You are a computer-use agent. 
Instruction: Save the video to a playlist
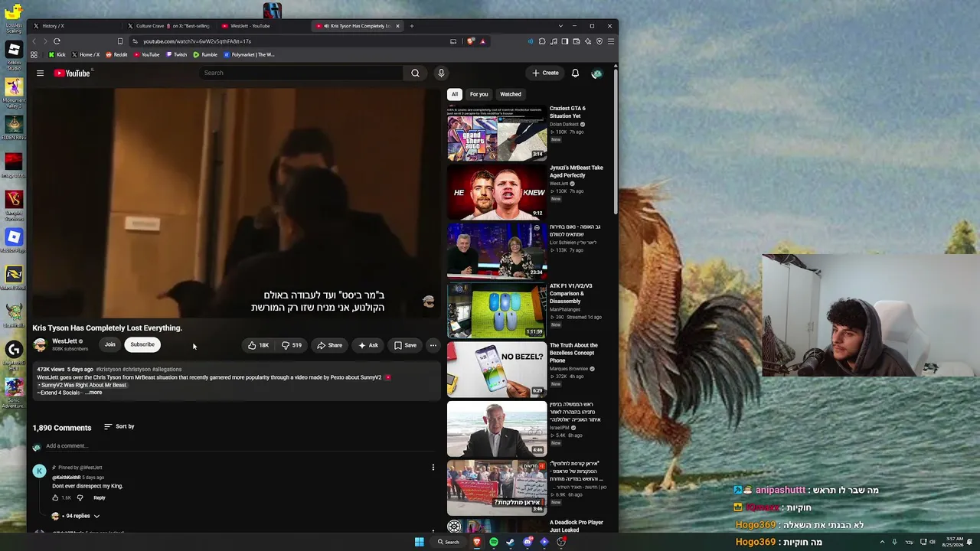[x=406, y=345]
